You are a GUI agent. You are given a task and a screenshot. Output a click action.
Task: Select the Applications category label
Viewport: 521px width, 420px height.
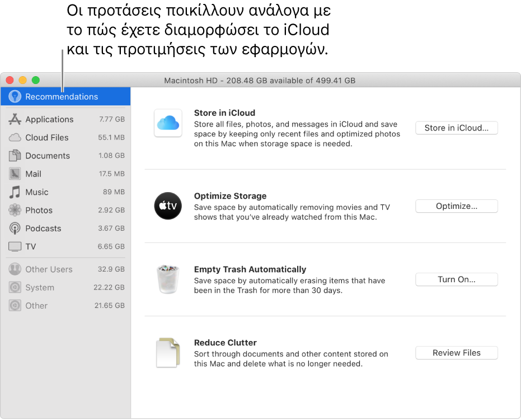pos(49,119)
